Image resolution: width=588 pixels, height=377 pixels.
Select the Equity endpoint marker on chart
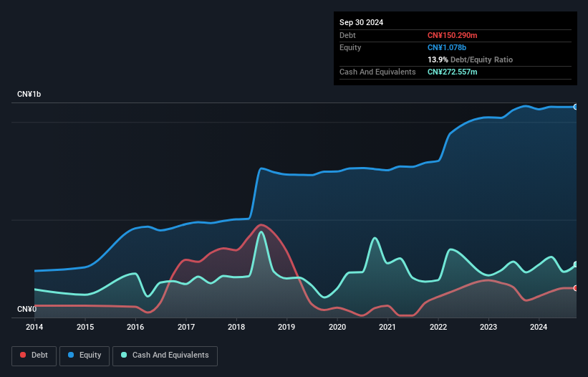[x=576, y=107]
